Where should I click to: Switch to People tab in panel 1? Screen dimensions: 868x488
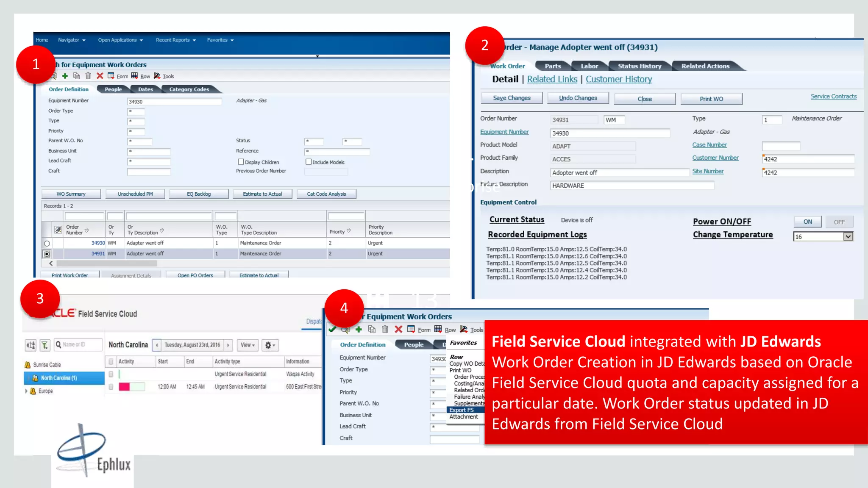[113, 89]
